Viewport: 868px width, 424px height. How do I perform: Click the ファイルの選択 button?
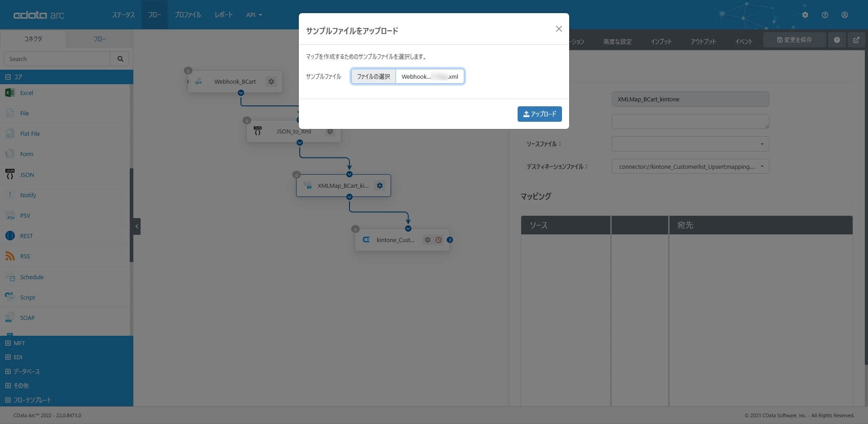373,76
